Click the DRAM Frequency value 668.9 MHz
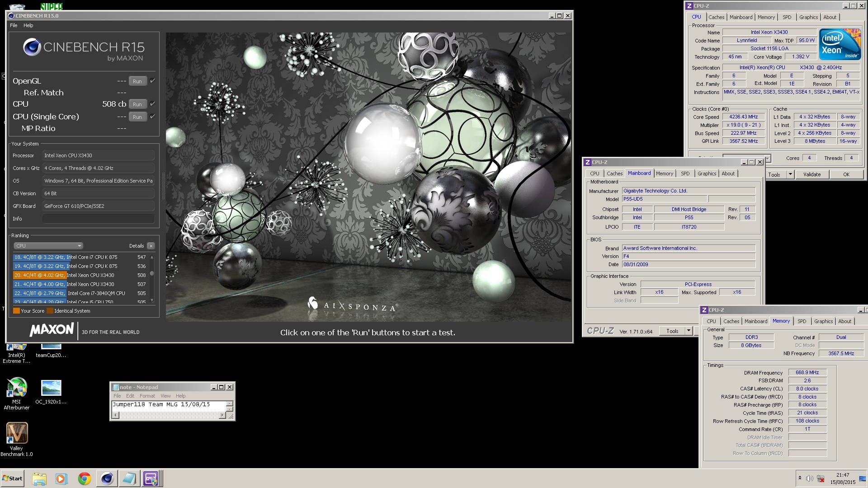The width and height of the screenshot is (868, 488). coord(807,372)
